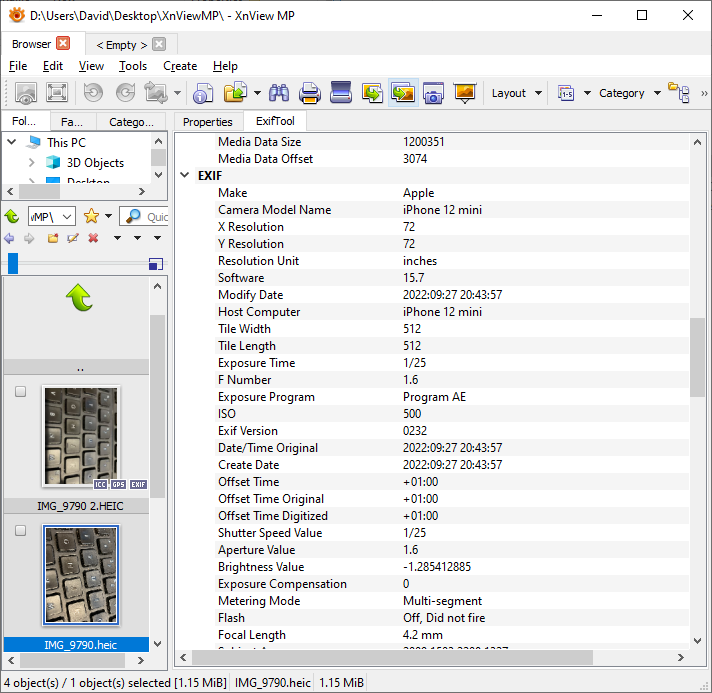712x693 pixels.
Task: Click the binoculars Find icon in toolbar
Action: pyautogui.click(x=279, y=93)
